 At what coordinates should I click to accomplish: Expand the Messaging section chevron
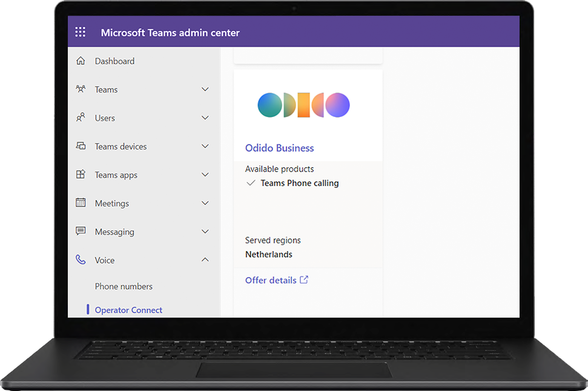click(x=205, y=232)
